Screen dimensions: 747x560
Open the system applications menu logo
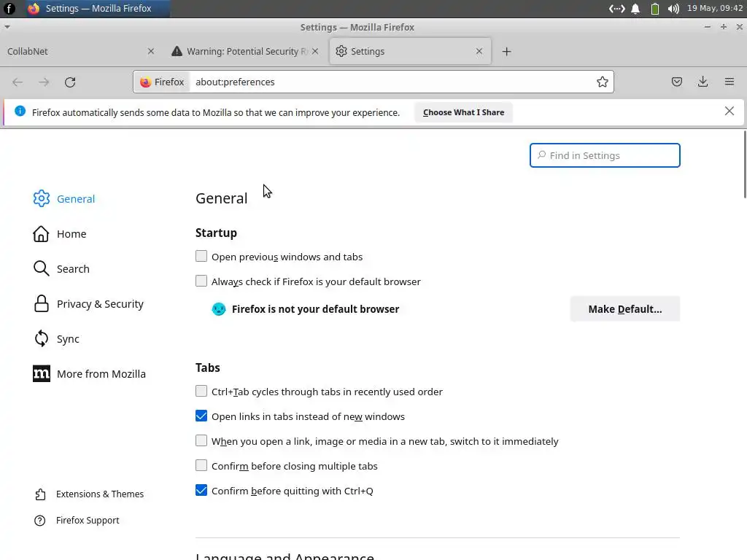coord(9,9)
